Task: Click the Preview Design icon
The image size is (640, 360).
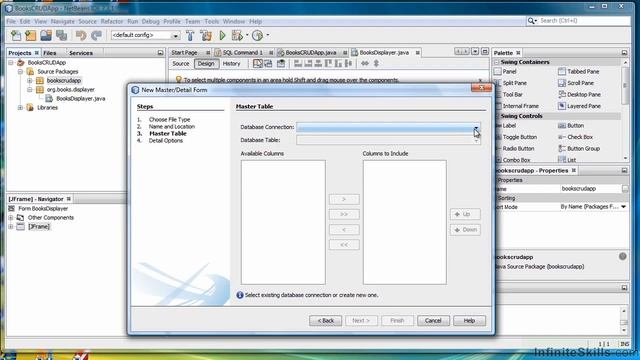Action: [281, 63]
